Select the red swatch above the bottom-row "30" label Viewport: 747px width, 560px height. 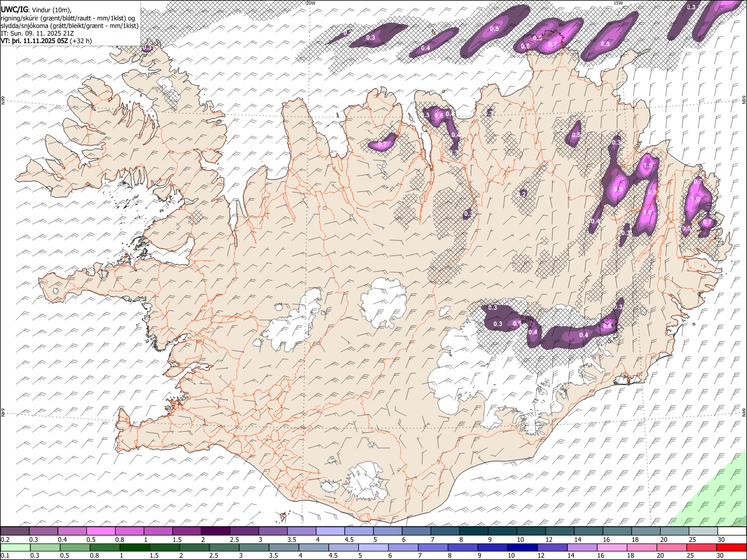(732, 548)
